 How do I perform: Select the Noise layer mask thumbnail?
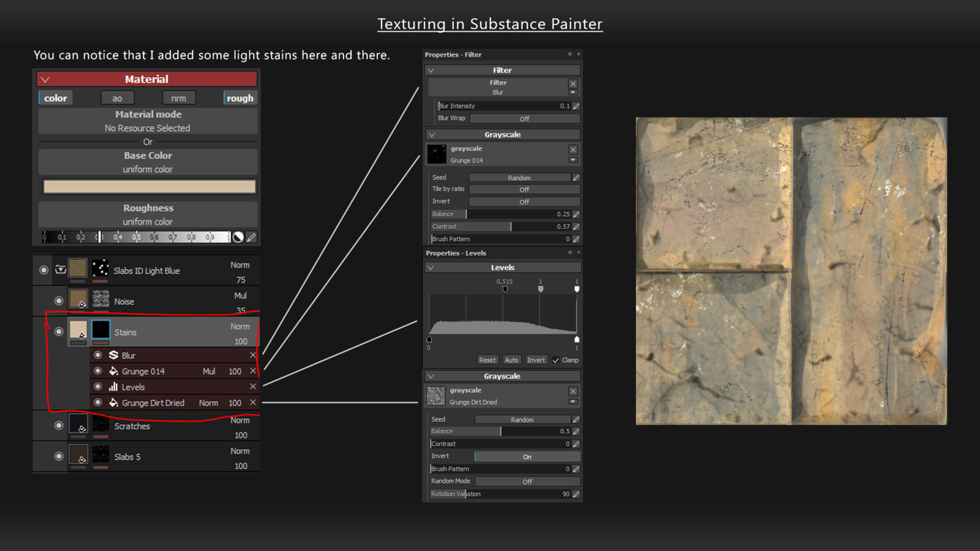tap(100, 299)
